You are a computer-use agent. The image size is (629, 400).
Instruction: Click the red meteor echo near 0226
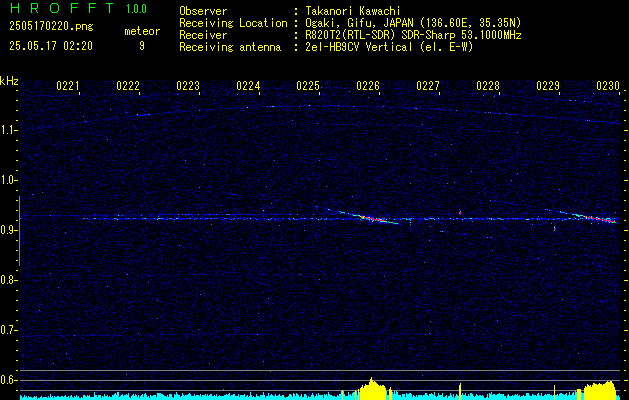click(x=373, y=219)
